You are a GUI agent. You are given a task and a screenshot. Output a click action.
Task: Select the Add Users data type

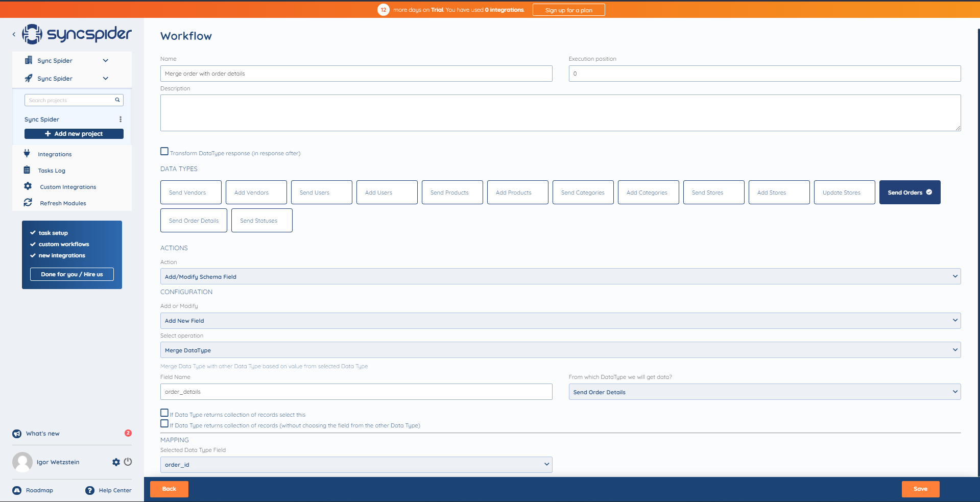coord(387,193)
